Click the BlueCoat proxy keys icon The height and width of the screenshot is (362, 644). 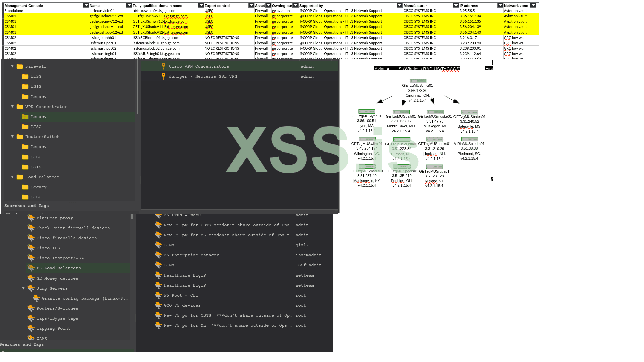pyautogui.click(x=31, y=218)
